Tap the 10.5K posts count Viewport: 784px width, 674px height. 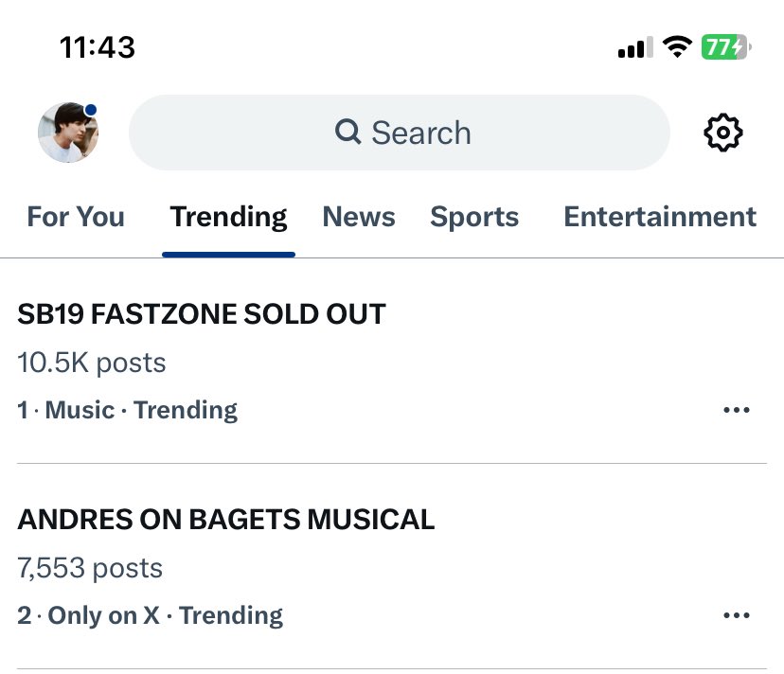pos(92,363)
